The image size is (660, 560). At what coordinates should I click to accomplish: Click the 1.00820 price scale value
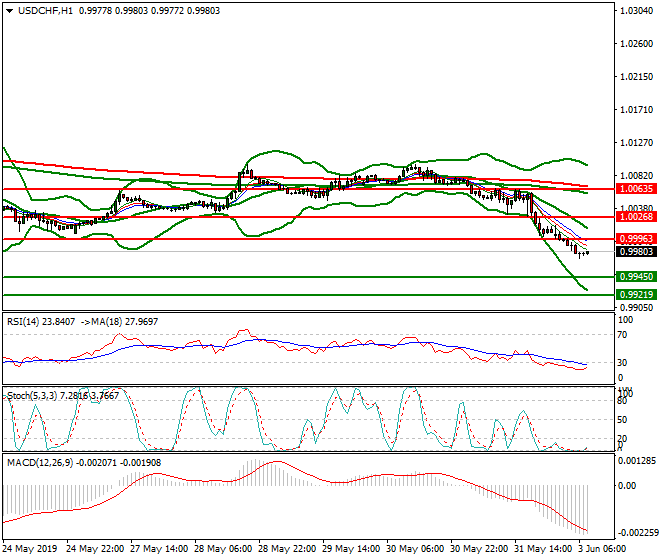click(636, 176)
